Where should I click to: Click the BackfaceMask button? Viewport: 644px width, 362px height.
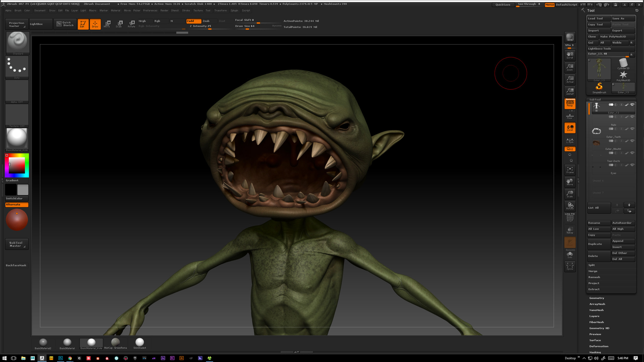point(17,265)
